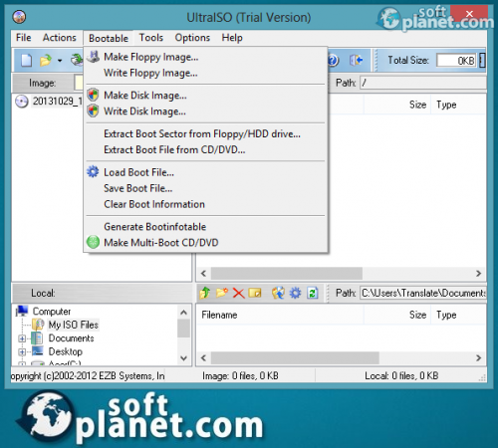Click the Exit door icon in toolbar

pyautogui.click(x=356, y=60)
